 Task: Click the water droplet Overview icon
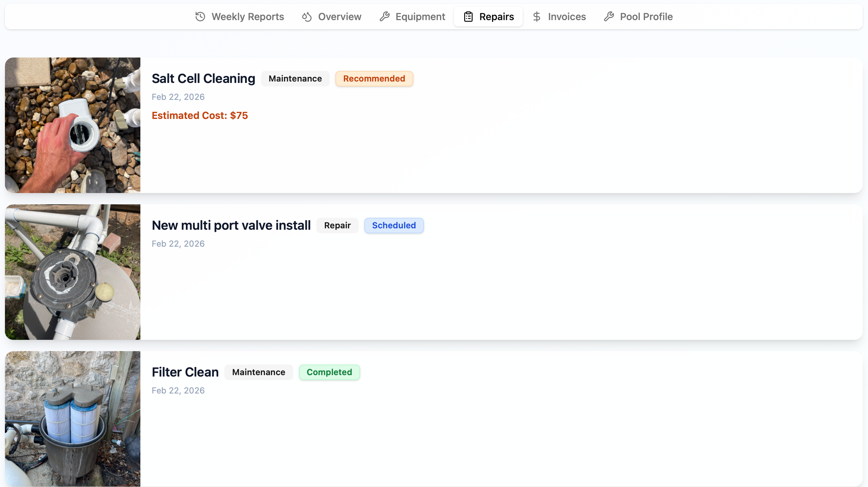(x=306, y=16)
